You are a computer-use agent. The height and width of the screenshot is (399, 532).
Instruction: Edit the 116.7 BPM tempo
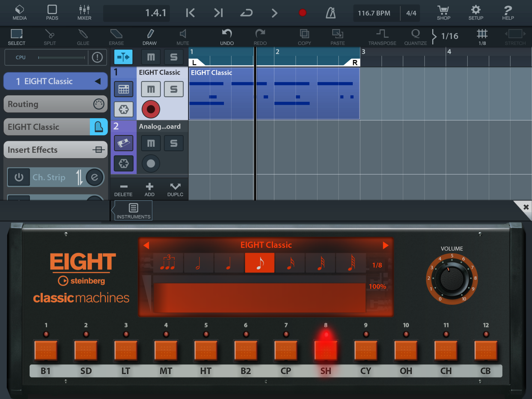coord(374,13)
